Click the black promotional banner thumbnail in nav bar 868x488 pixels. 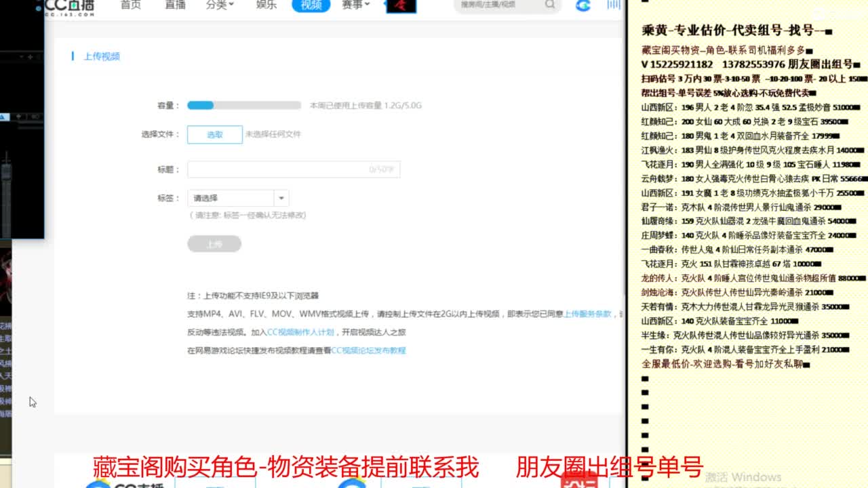tap(401, 7)
